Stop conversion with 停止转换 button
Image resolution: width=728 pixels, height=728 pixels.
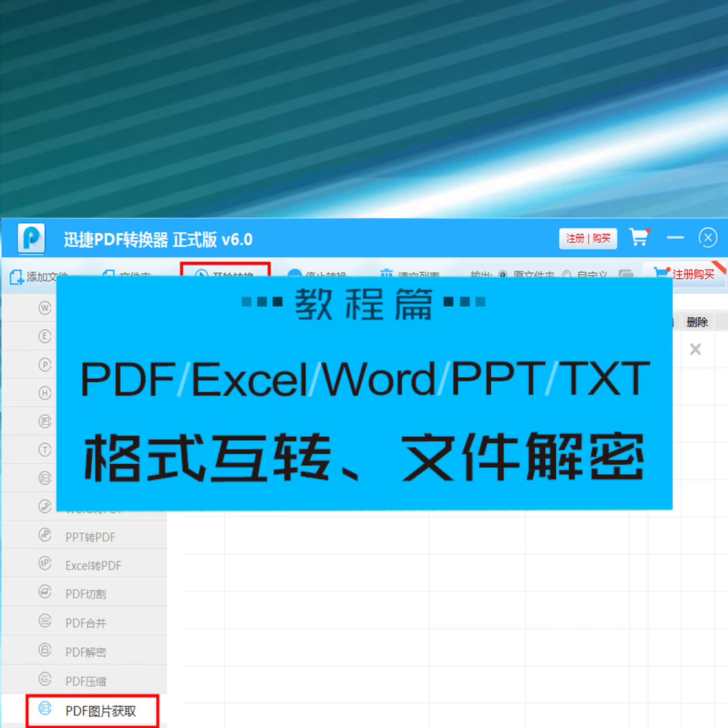(317, 274)
